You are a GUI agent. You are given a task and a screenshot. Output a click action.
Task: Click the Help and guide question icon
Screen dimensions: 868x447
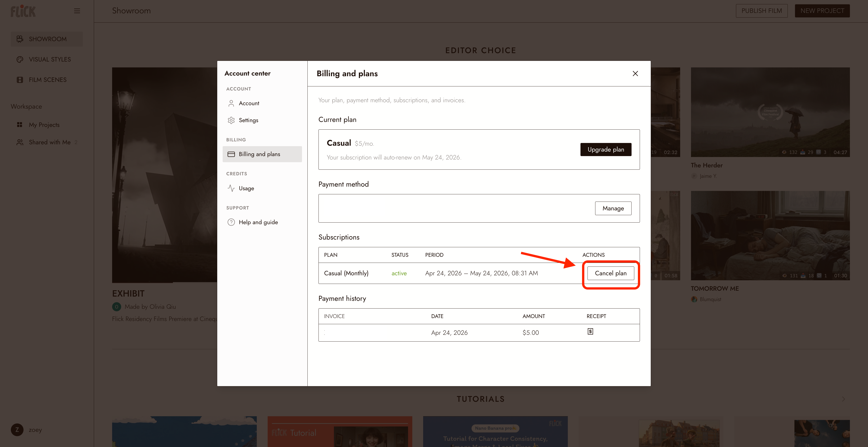pos(231,222)
